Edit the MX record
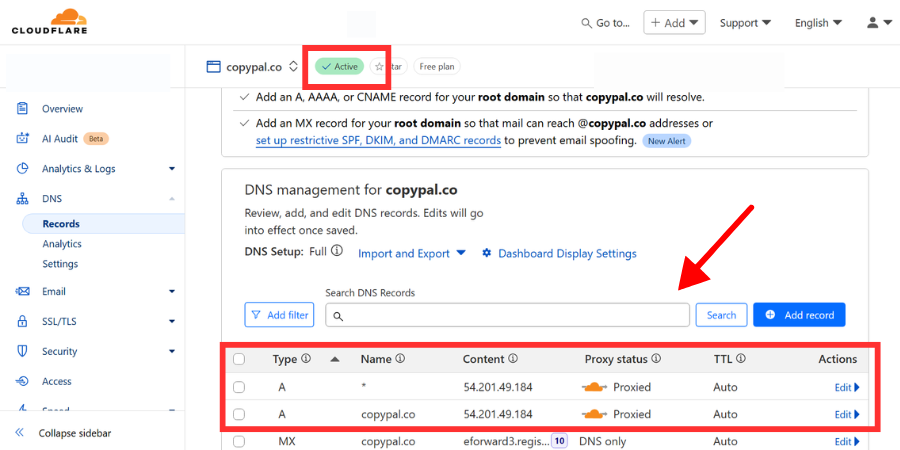This screenshot has width=900, height=450. [847, 441]
